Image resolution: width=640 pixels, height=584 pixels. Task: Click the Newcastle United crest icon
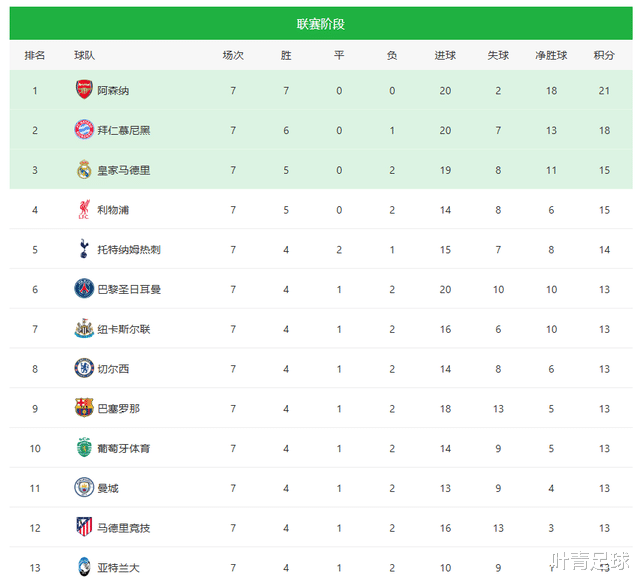(x=84, y=329)
